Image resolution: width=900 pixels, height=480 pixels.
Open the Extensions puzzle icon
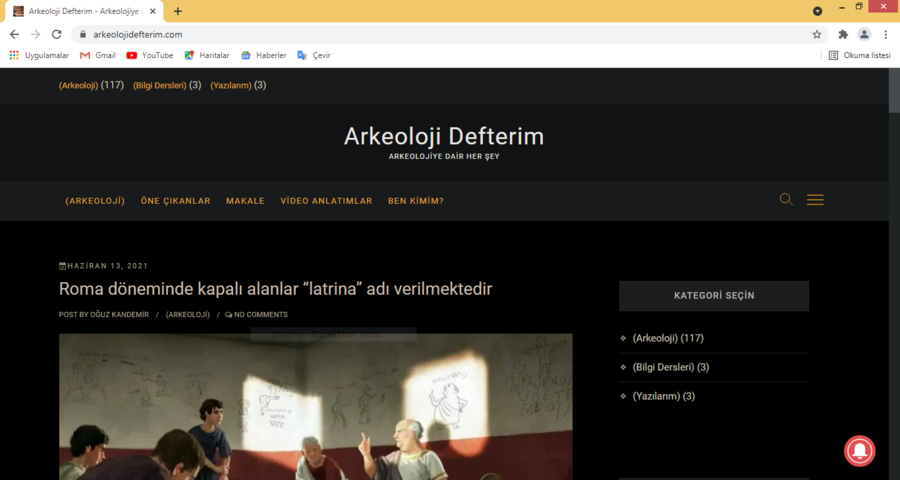[843, 34]
